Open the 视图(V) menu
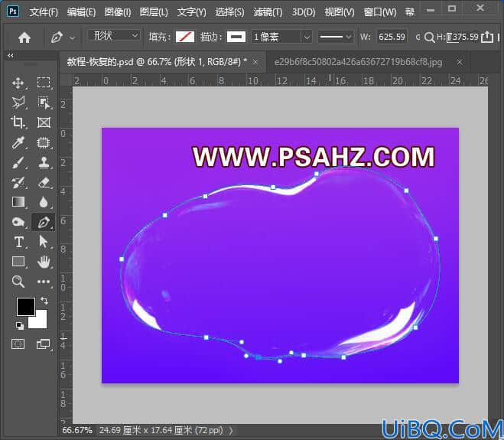This screenshot has width=504, height=440. pos(340,12)
